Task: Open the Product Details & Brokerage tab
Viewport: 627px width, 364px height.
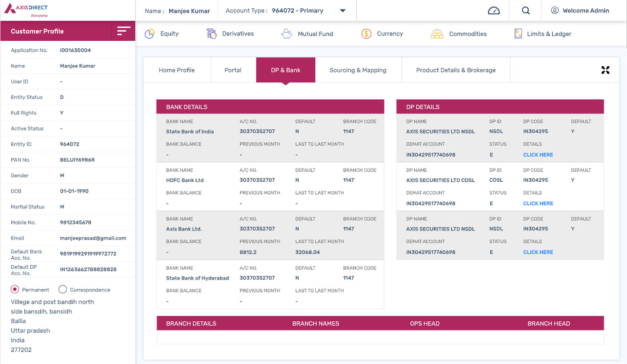Action: 456,70
